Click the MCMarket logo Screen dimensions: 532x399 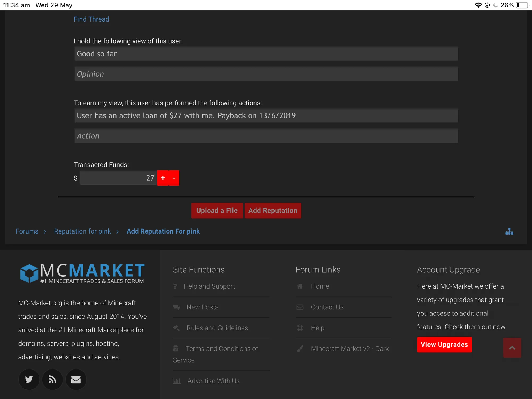82,273
